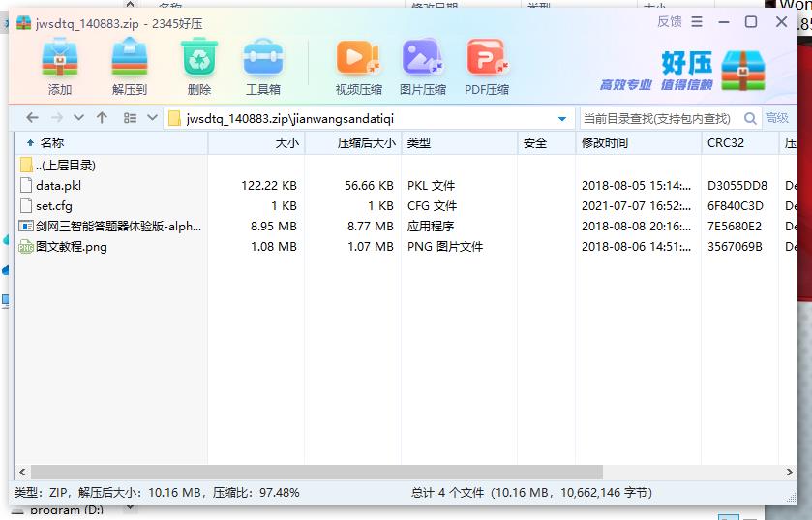
Task: Click CRC32 value 6F840C3D
Action: [x=736, y=206]
